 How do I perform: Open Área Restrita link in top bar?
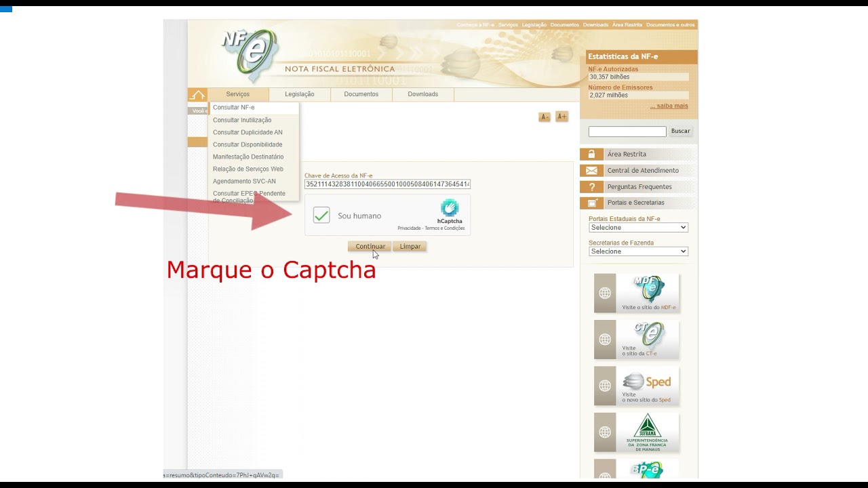[x=627, y=25]
